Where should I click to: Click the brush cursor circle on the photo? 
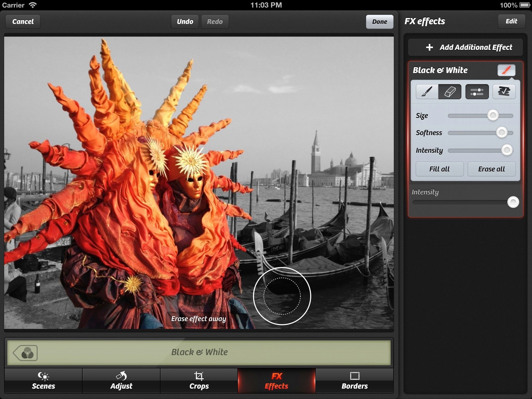[x=282, y=296]
